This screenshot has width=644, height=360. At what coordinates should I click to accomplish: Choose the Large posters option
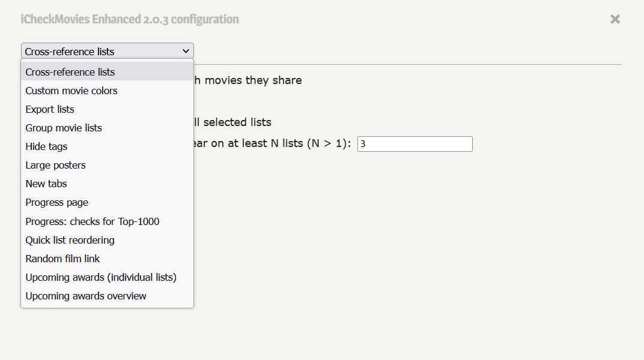click(55, 165)
